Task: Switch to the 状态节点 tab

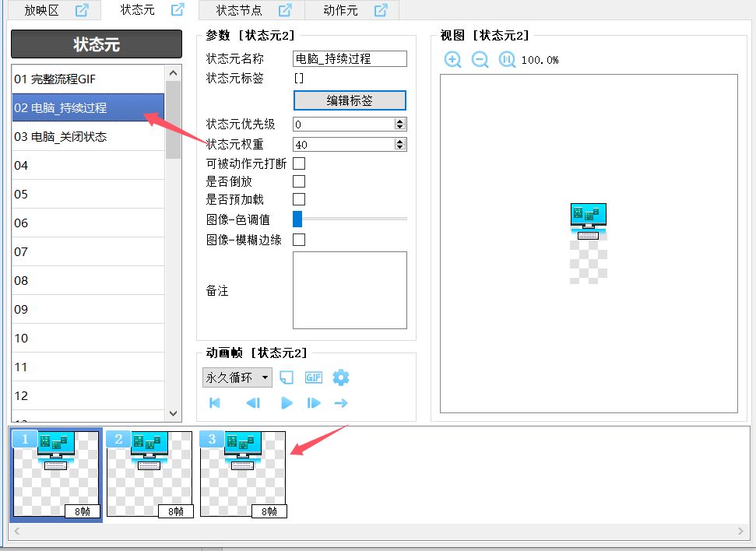Action: click(239, 10)
